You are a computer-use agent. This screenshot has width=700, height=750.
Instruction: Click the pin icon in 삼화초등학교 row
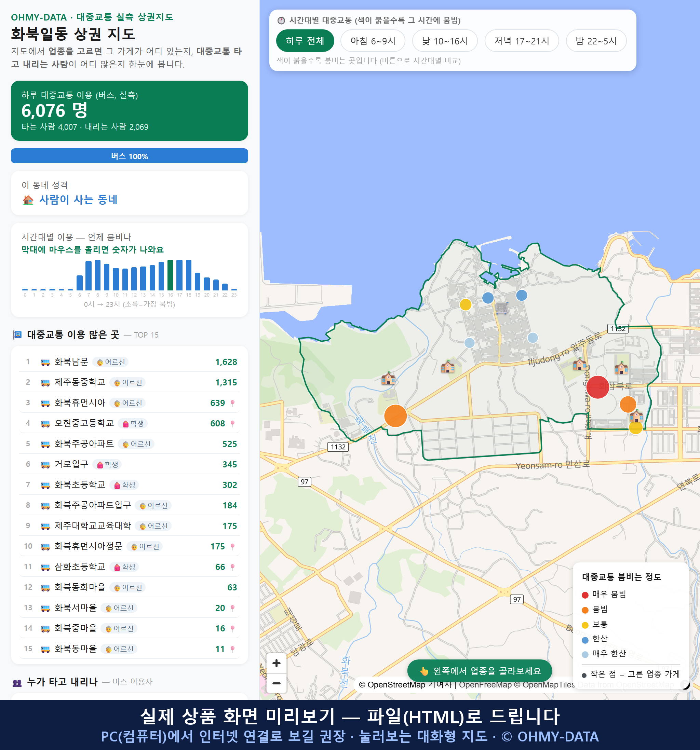pyautogui.click(x=232, y=567)
